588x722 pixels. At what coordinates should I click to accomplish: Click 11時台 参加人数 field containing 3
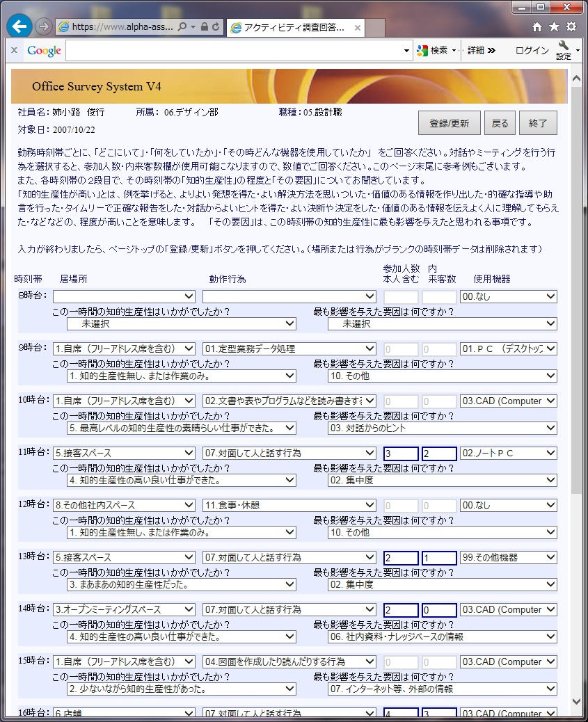(x=401, y=454)
